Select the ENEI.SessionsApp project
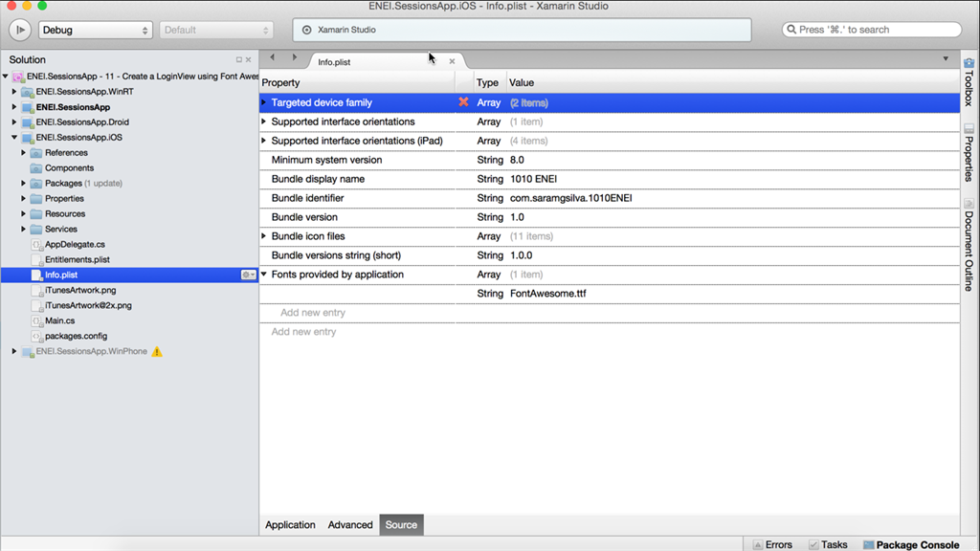The width and height of the screenshot is (980, 551). (73, 107)
